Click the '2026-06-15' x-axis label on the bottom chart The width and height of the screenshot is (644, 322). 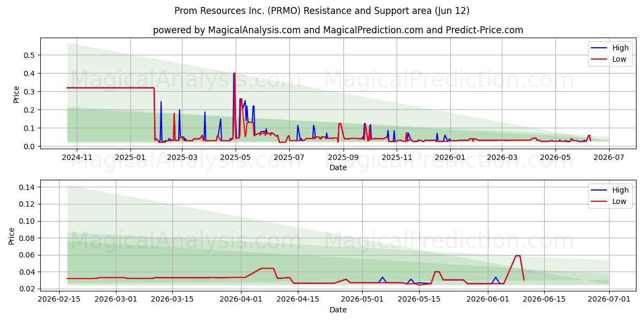[544, 299]
